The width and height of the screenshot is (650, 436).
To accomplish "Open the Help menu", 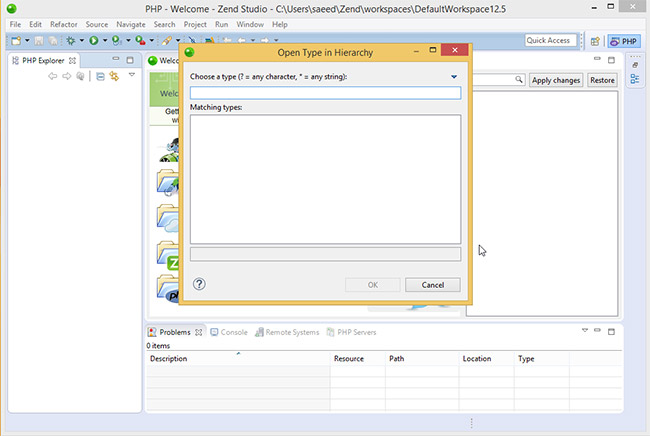I will [280, 24].
